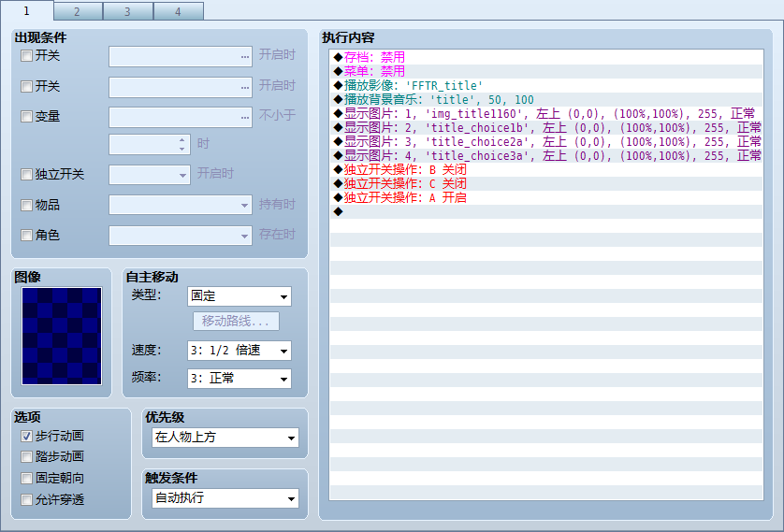Select the 独立开关操作: A 开启 line

click(x=546, y=197)
